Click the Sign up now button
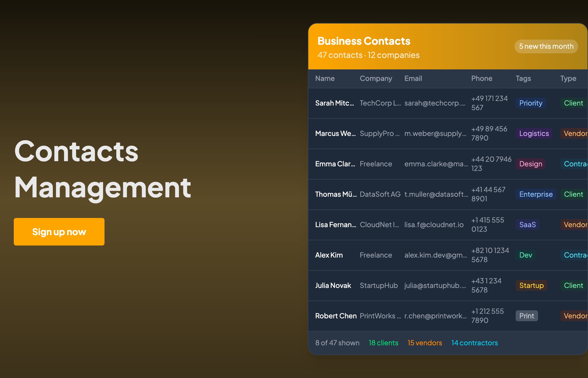 (59, 232)
